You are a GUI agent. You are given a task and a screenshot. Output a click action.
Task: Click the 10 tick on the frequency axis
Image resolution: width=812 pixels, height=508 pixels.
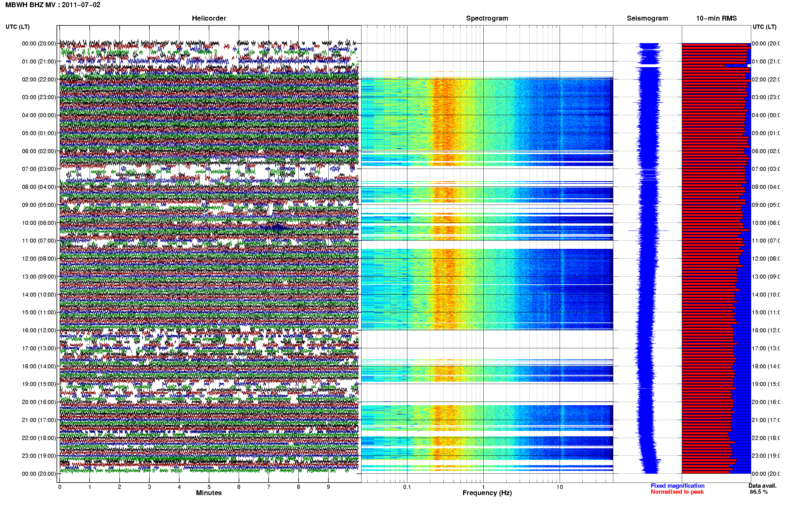click(x=560, y=487)
